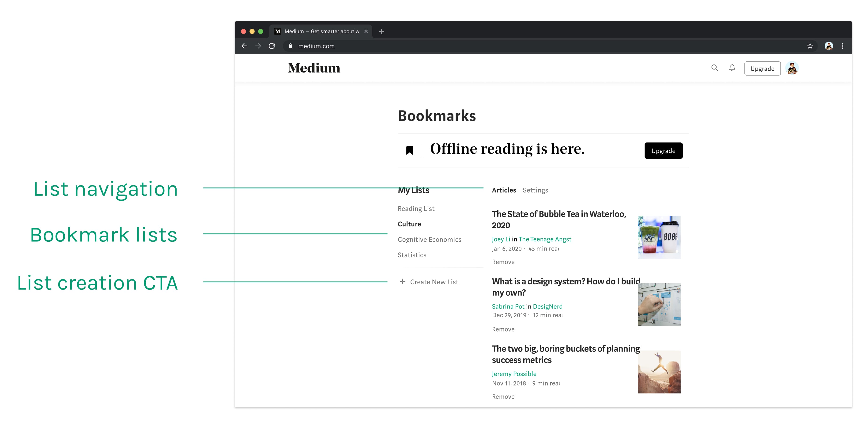Click the Medium logo
This screenshot has width=868, height=428.
click(x=314, y=68)
